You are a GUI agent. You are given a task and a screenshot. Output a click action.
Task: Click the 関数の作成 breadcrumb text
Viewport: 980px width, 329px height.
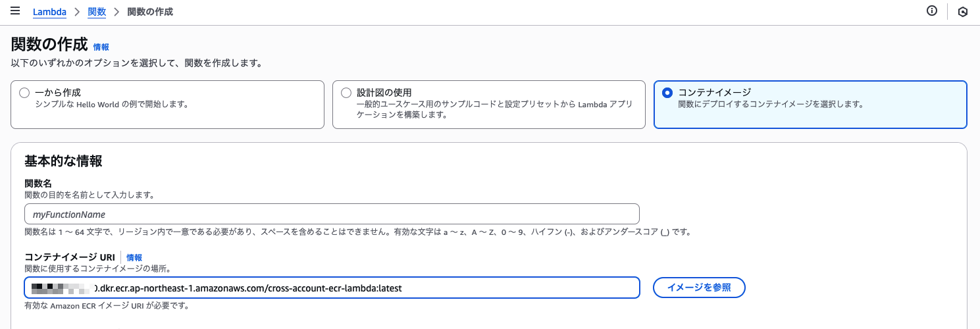click(x=150, y=12)
